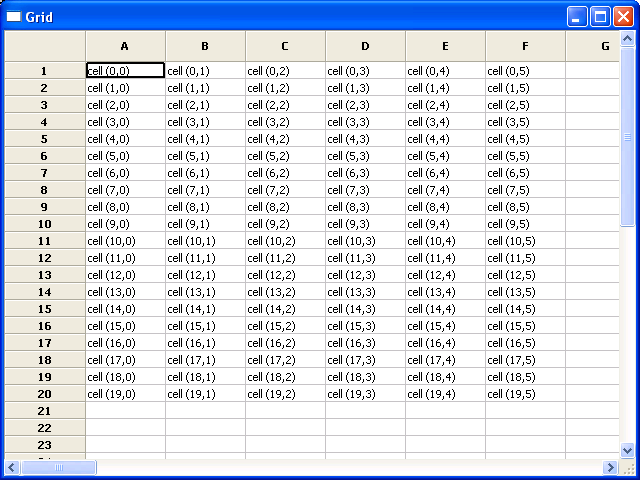Click the vertical scrollbar up arrow
The image size is (640, 480).
(x=628, y=39)
